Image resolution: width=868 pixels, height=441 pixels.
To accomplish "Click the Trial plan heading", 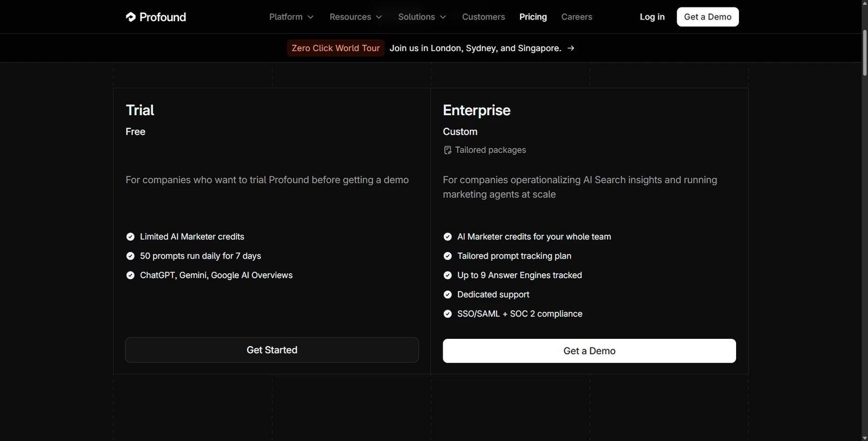I will (x=140, y=110).
